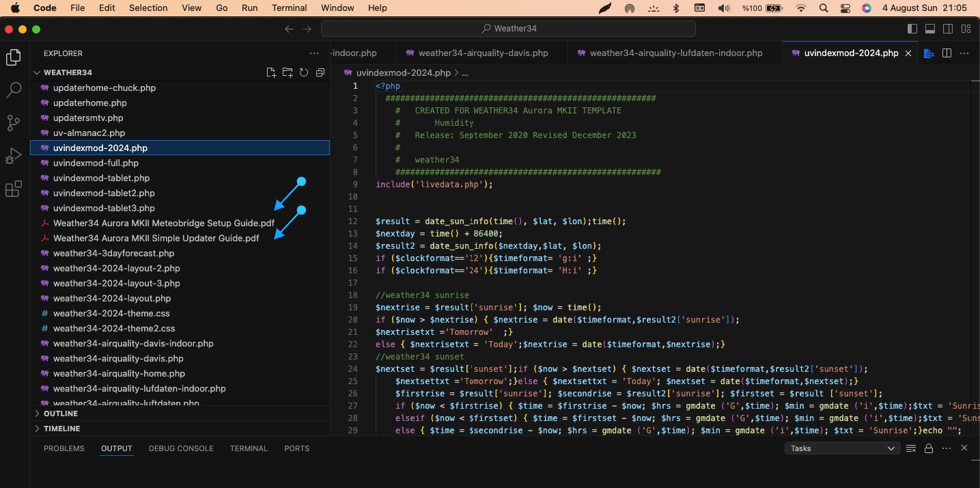Image resolution: width=980 pixels, height=488 pixels.
Task: Split the editor to the right
Action: click(947, 53)
